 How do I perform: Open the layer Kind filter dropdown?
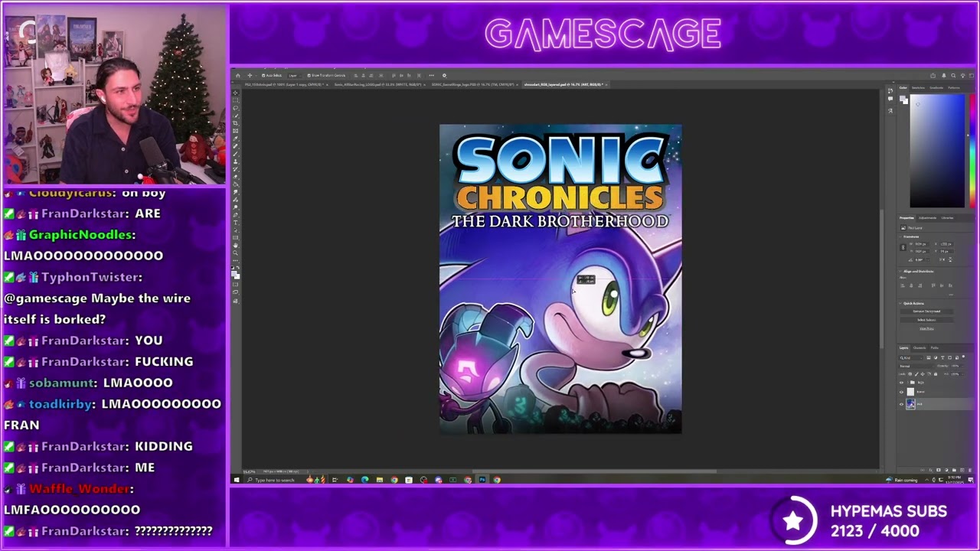coord(911,358)
